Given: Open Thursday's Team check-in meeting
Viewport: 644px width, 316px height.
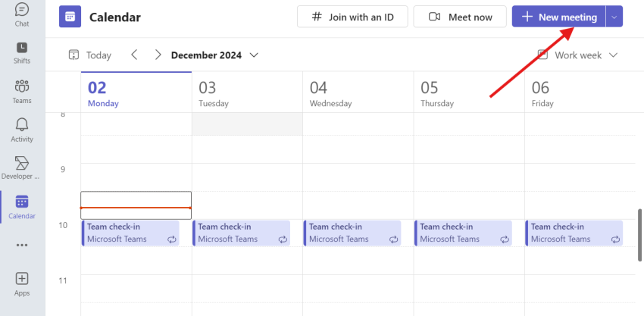Looking at the screenshot, I should tap(463, 233).
